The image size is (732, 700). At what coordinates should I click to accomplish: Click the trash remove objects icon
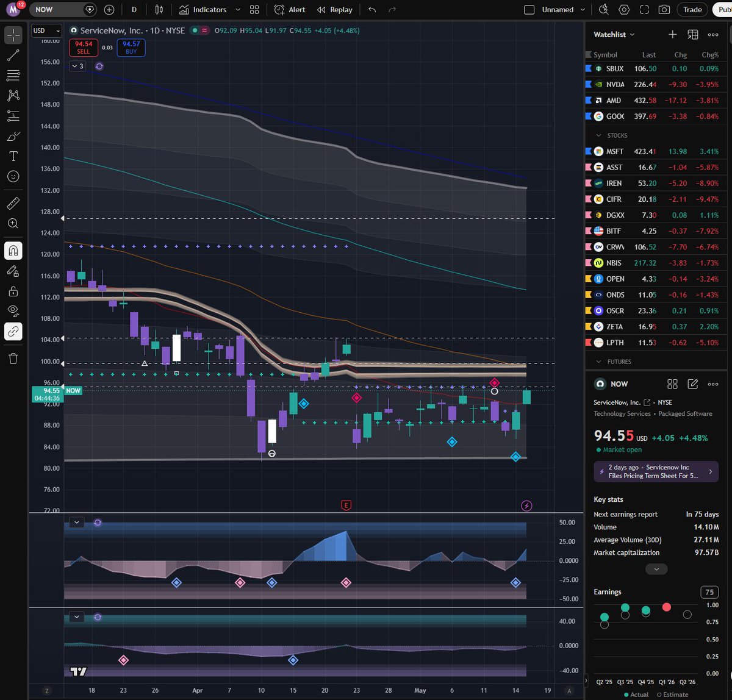(13, 358)
